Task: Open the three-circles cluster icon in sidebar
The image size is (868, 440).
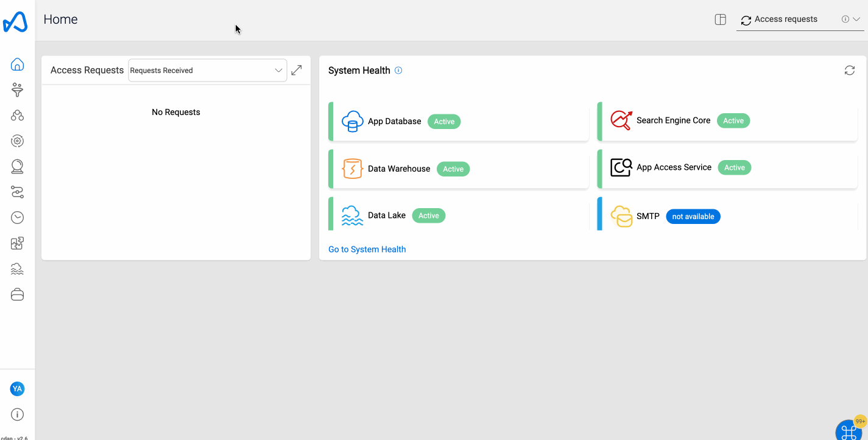Action: pos(18,116)
